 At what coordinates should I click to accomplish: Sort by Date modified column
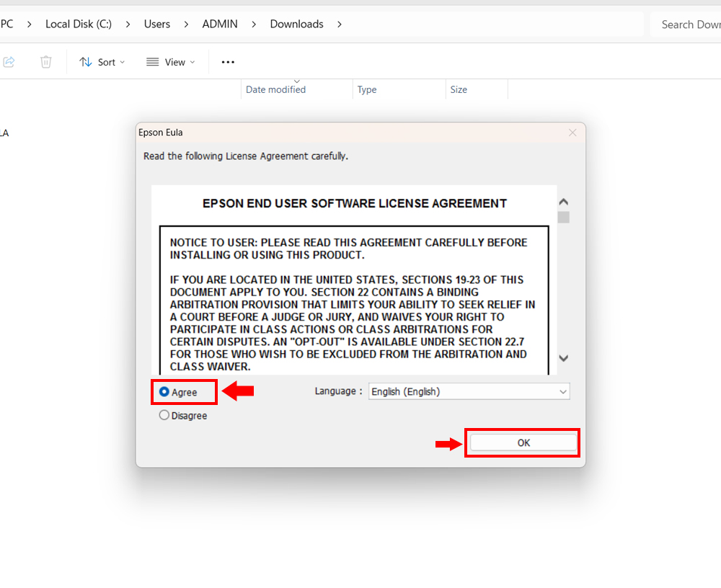pos(296,89)
